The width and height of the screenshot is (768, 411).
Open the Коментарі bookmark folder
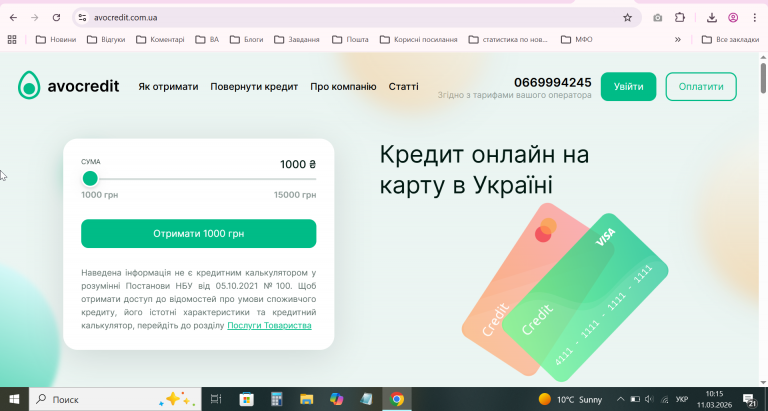[160, 40]
